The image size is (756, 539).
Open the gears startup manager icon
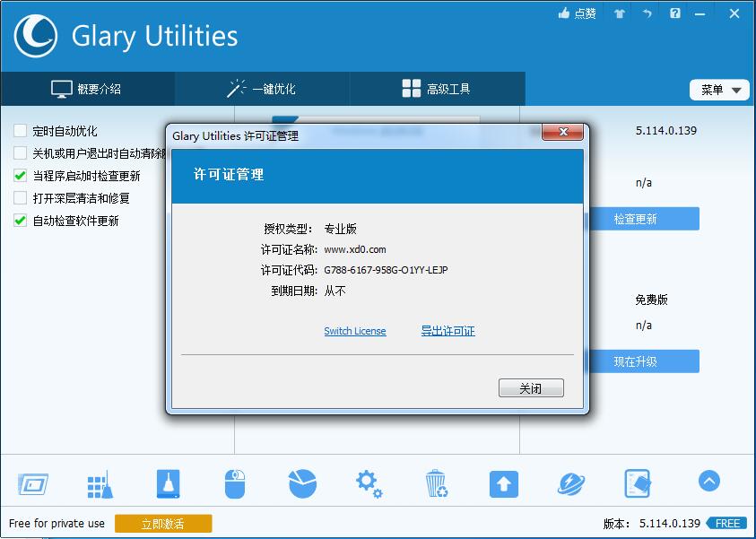tap(369, 484)
